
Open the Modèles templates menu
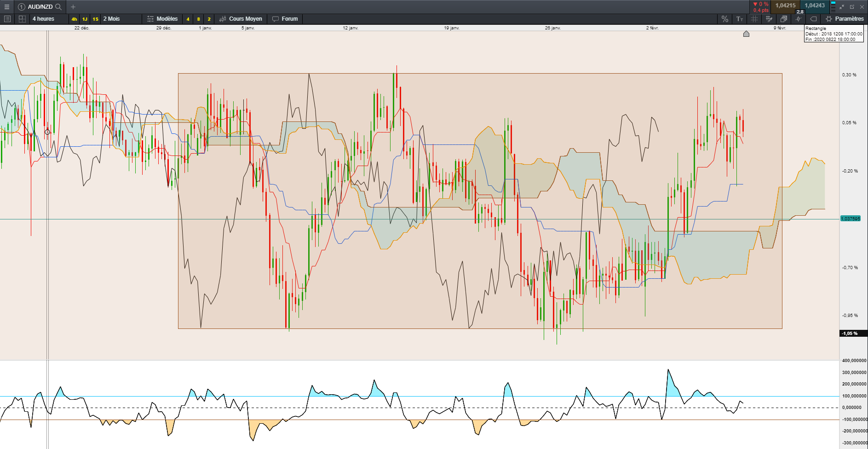pyautogui.click(x=162, y=19)
